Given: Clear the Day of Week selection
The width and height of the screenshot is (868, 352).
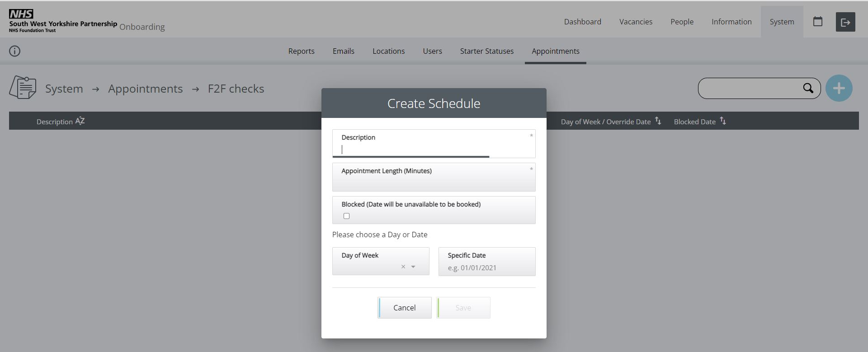Looking at the screenshot, I should [x=403, y=267].
